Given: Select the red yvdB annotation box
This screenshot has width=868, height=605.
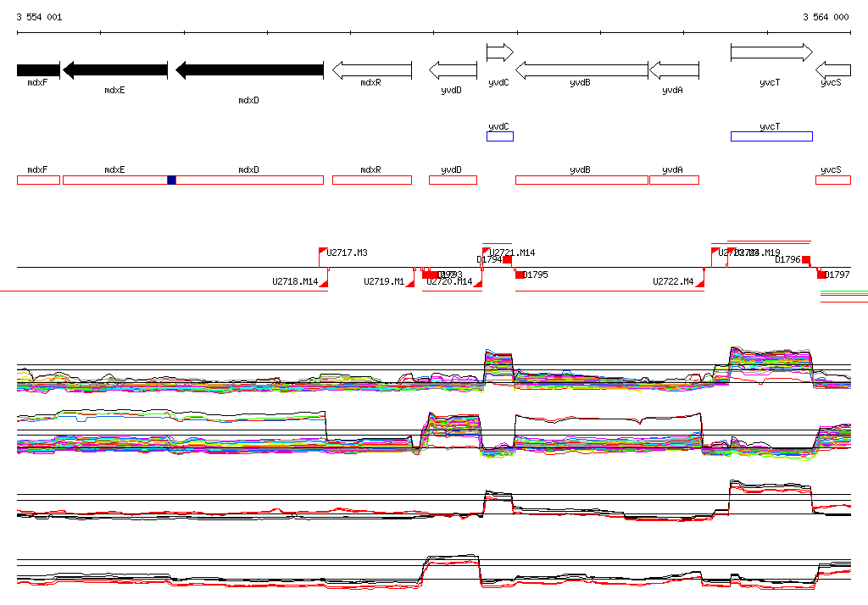Looking at the screenshot, I should [581, 180].
